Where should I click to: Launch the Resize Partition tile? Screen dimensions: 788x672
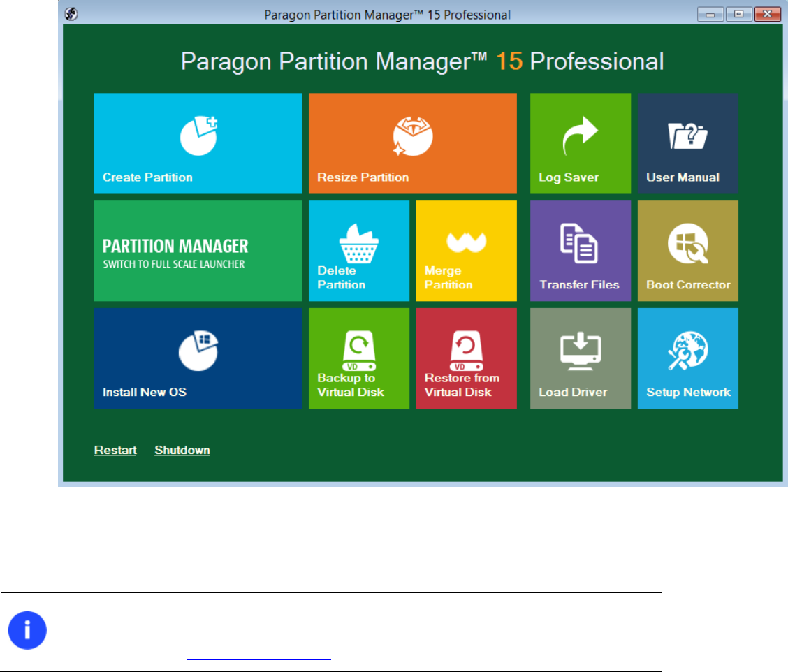coord(413,143)
